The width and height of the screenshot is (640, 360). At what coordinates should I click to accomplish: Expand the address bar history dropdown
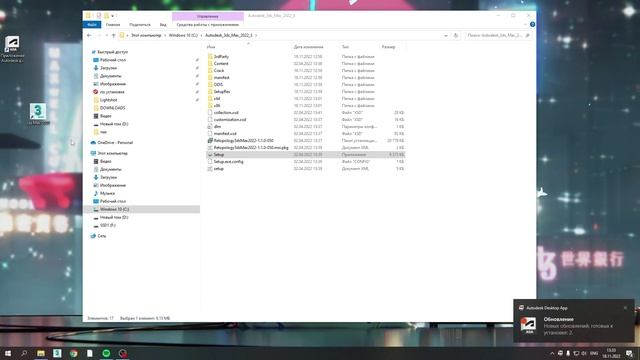coord(446,36)
